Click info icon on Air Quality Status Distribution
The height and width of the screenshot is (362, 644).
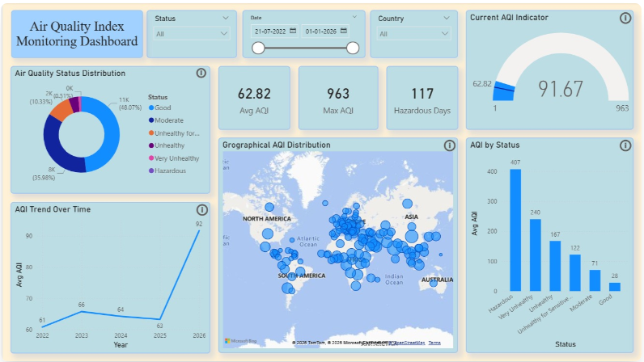coord(201,74)
